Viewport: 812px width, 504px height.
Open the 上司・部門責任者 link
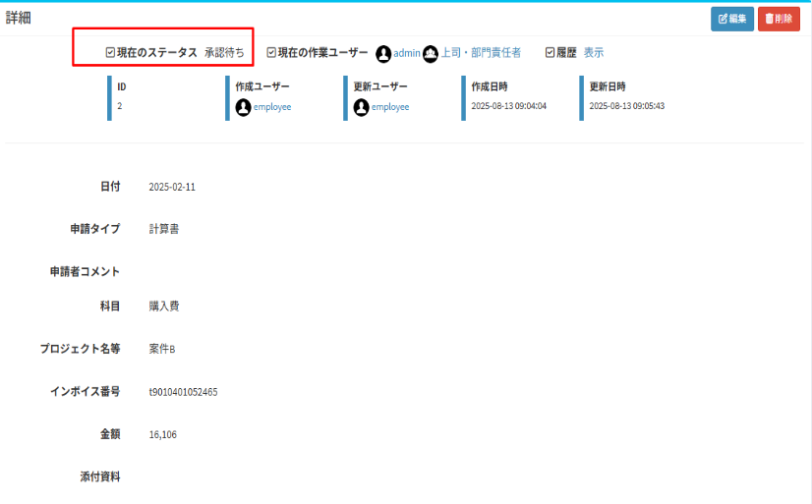(x=481, y=53)
